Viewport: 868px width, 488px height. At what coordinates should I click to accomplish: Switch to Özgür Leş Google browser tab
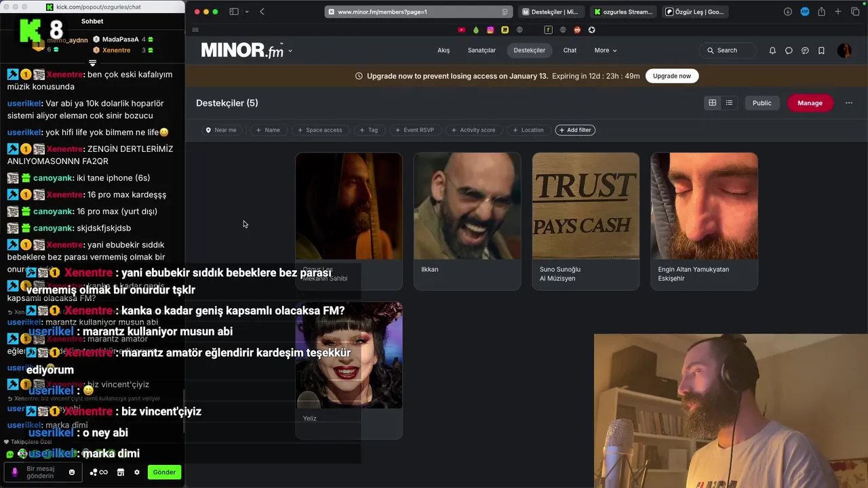click(694, 12)
